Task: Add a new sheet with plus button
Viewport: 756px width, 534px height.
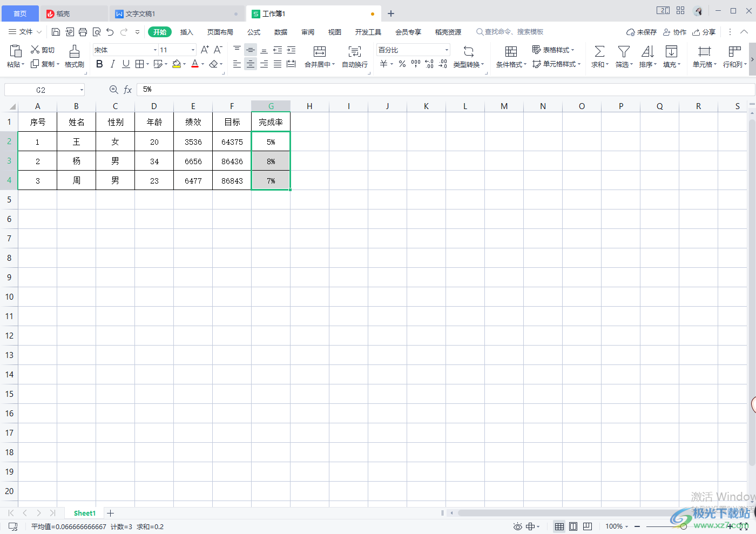Action: (x=110, y=513)
